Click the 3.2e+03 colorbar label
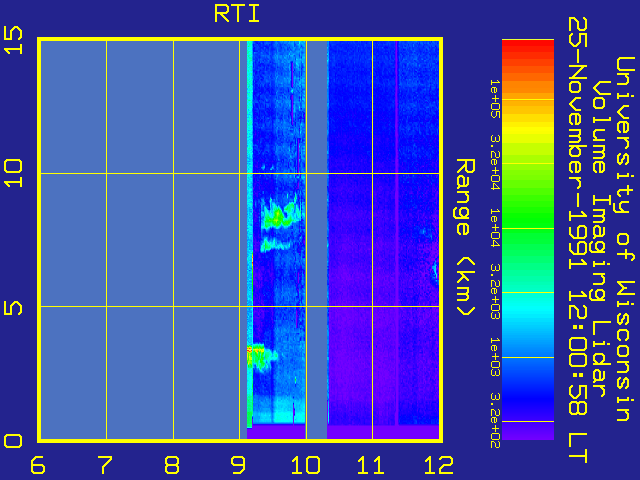 click(495, 292)
